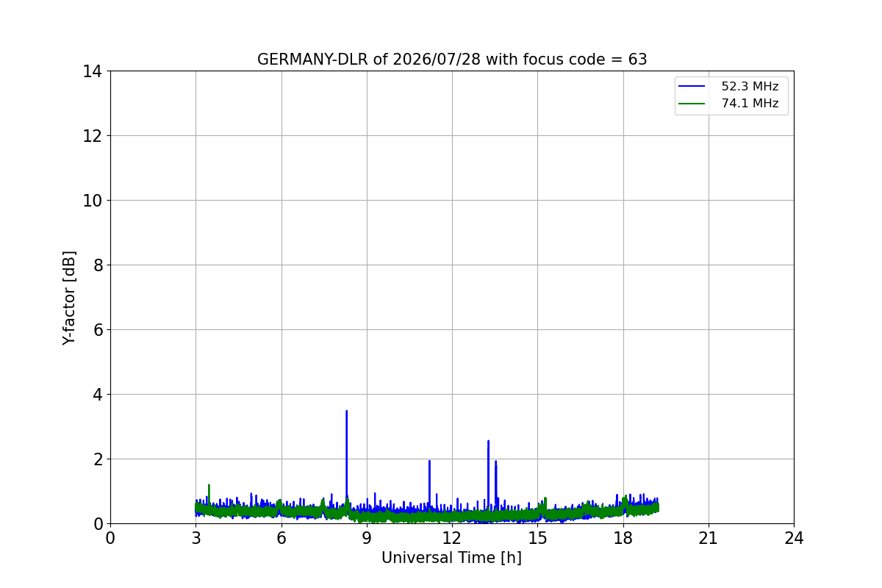Viewport: 882px width, 588px height.
Task: Click y-axis tick label 8
Action: tap(97, 265)
